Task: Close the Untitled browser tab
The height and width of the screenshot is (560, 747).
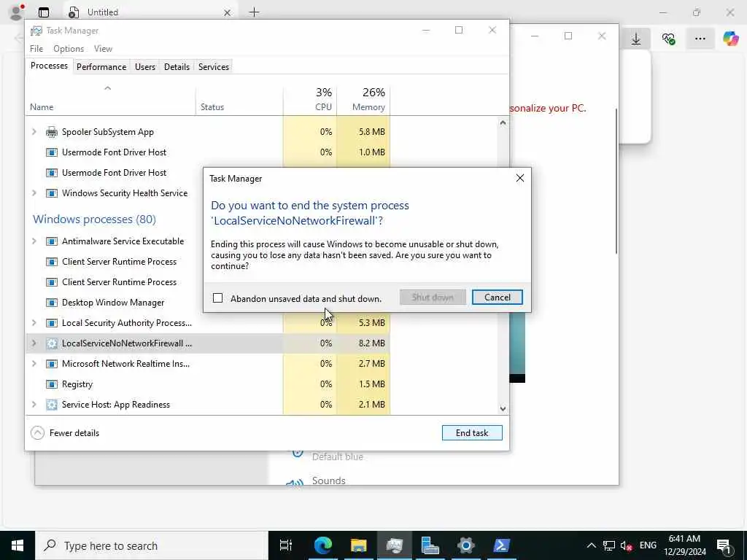Action: pyautogui.click(x=228, y=13)
